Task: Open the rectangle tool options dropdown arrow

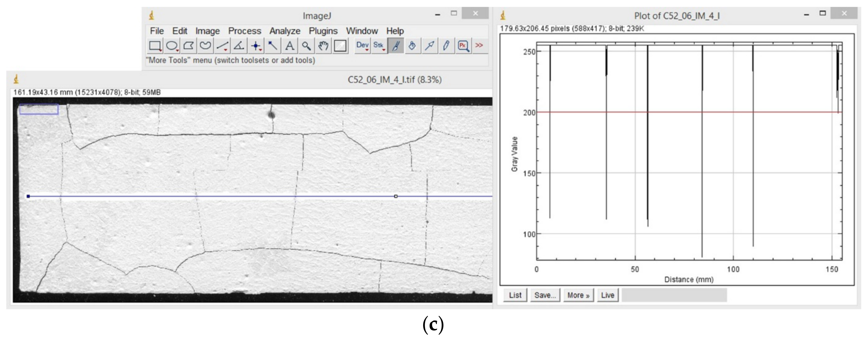Action: point(161,50)
